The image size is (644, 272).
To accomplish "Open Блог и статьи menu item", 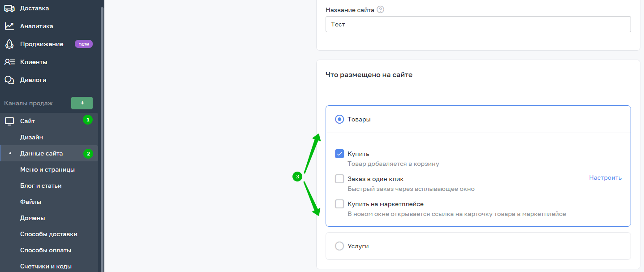I will [41, 186].
